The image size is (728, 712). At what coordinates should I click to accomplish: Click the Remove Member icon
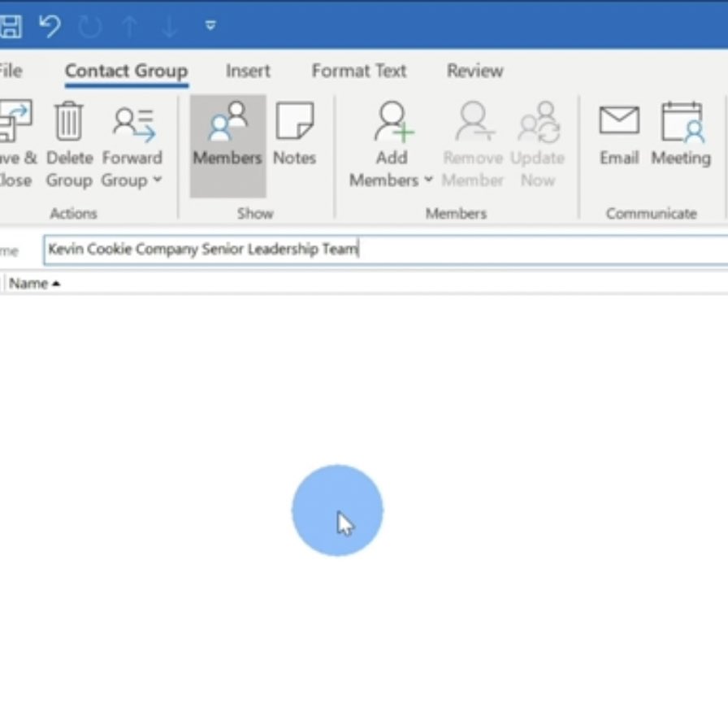point(474,122)
